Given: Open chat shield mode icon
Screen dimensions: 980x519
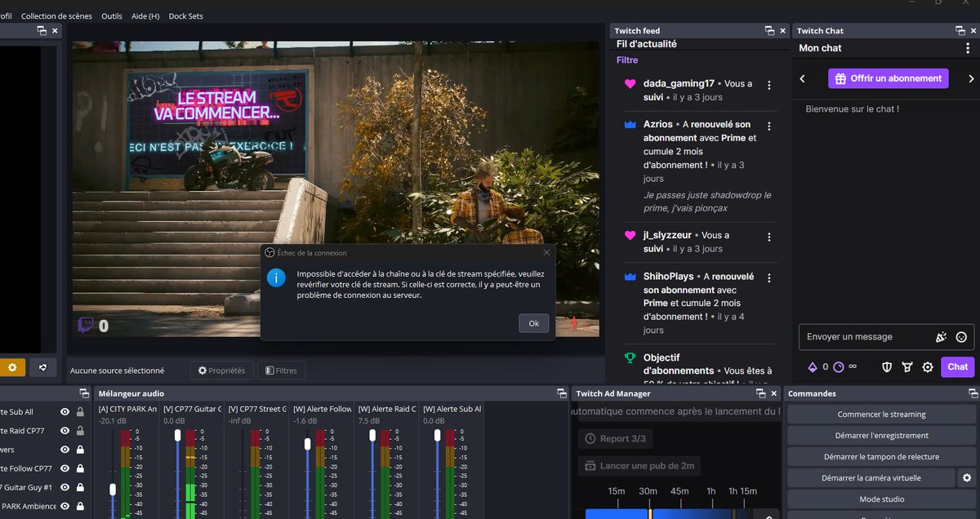Looking at the screenshot, I should (887, 367).
